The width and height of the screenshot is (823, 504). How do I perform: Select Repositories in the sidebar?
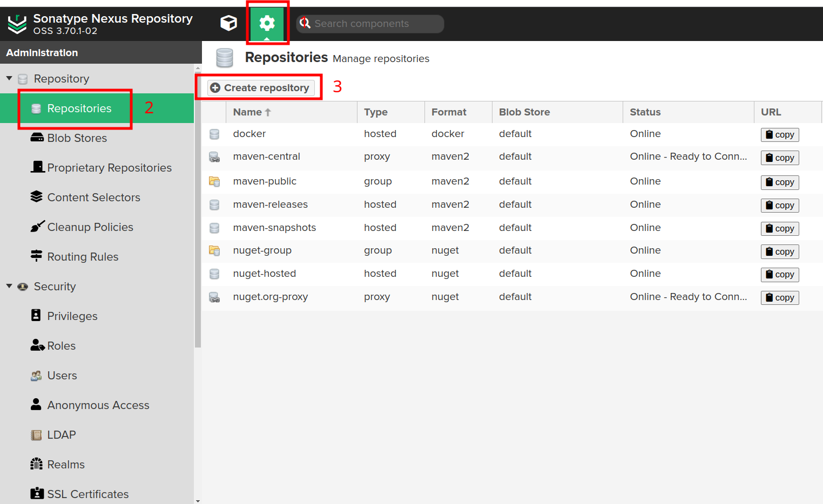click(x=97, y=108)
